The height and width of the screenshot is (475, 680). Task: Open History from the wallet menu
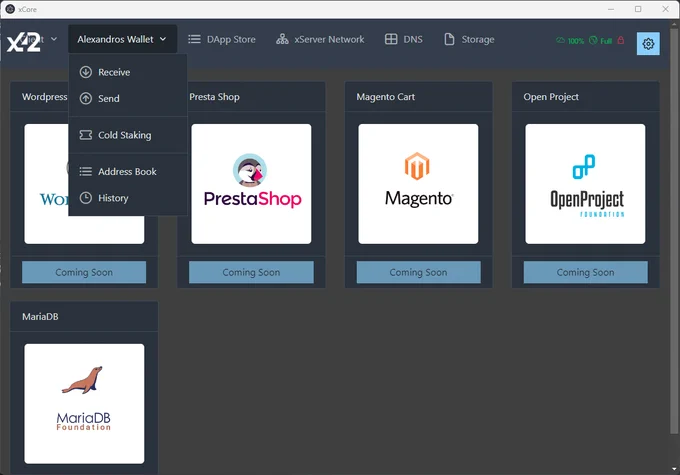(x=128, y=198)
